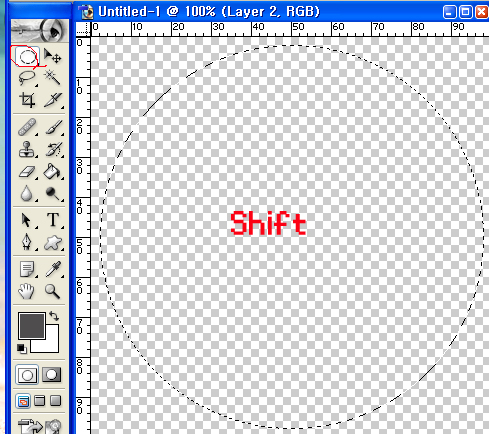Choose the Eraser tool

coord(27,171)
